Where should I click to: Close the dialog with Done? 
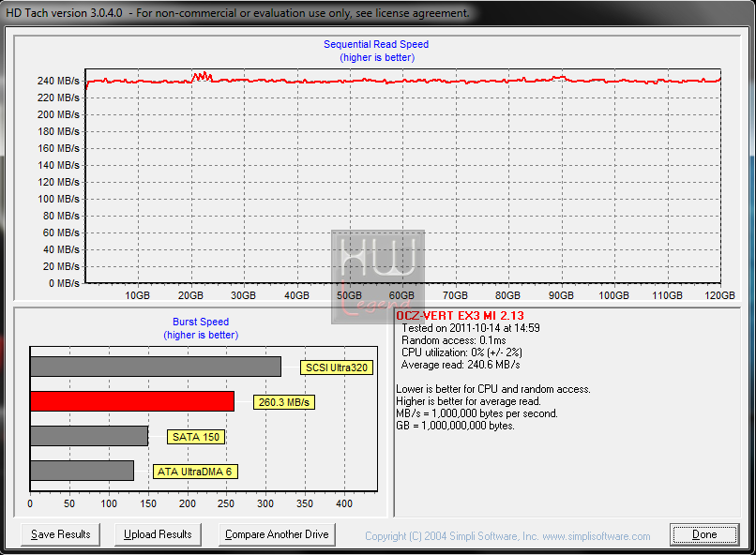click(x=704, y=534)
